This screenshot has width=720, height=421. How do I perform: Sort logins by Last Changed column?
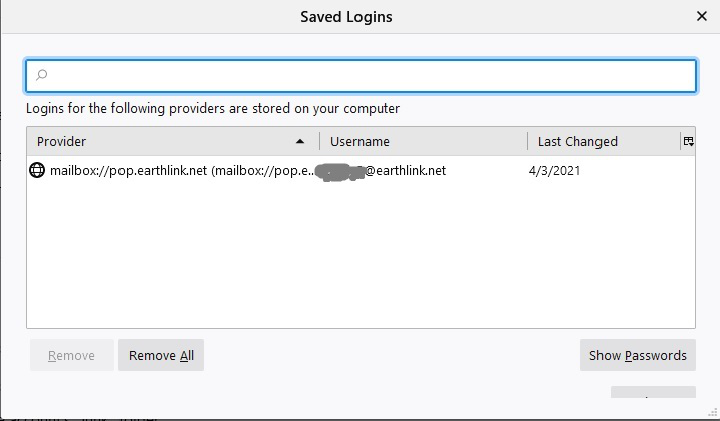600,142
